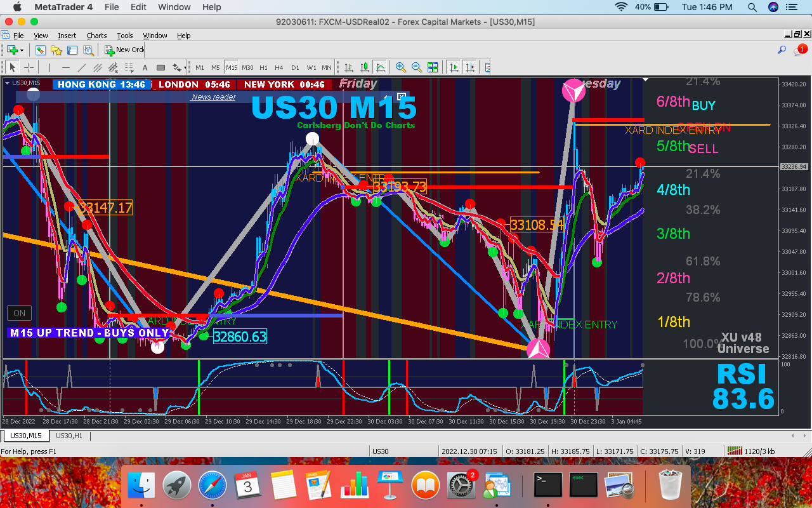812x508 pixels.
Task: Open the Navigator panel star-folder icon
Action: pyautogui.click(x=56, y=50)
